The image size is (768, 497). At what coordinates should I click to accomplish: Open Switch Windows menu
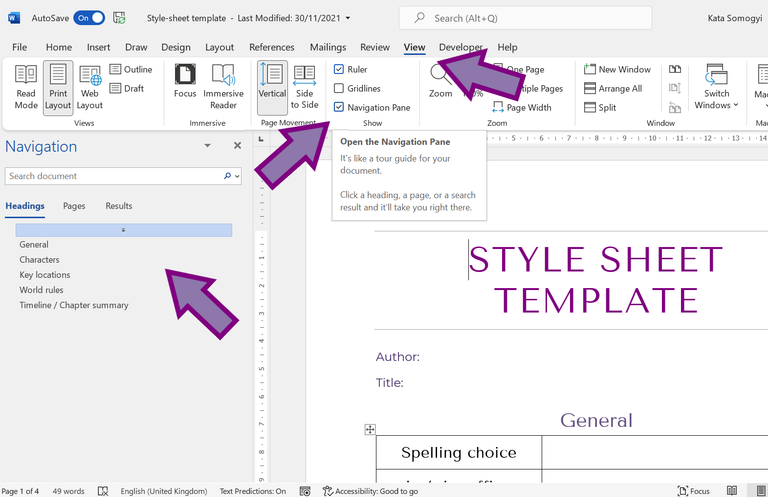click(x=716, y=87)
